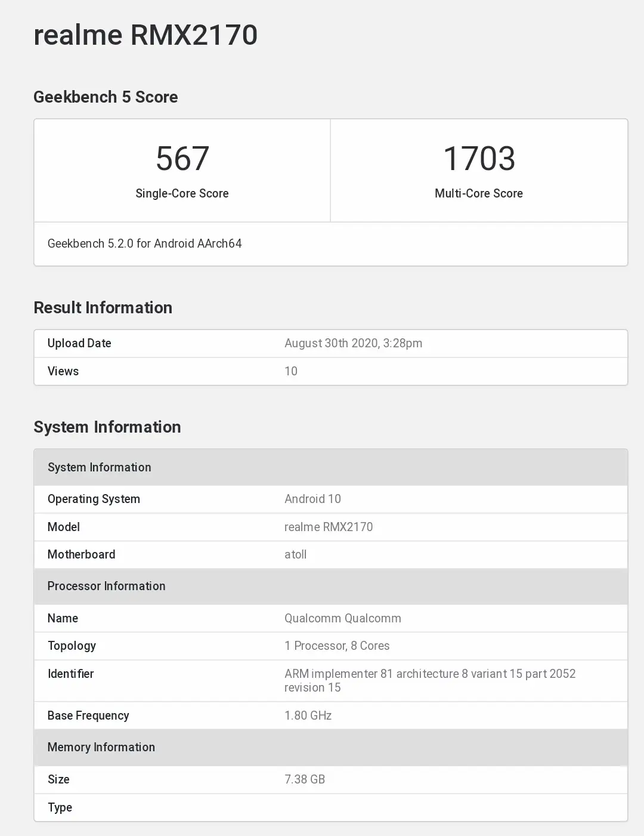
Task: Select the Model value realme RMX2170
Action: click(x=329, y=527)
